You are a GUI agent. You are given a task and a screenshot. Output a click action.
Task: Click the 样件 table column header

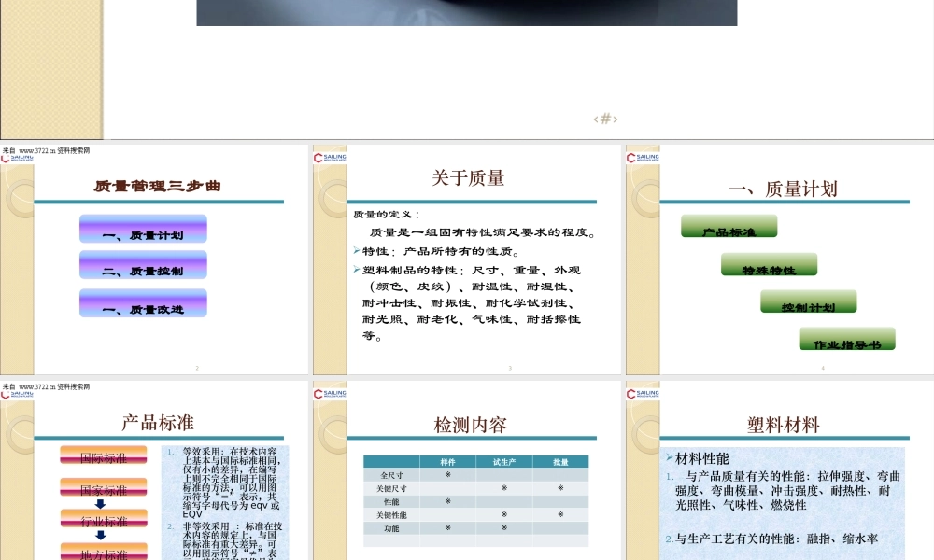point(448,462)
